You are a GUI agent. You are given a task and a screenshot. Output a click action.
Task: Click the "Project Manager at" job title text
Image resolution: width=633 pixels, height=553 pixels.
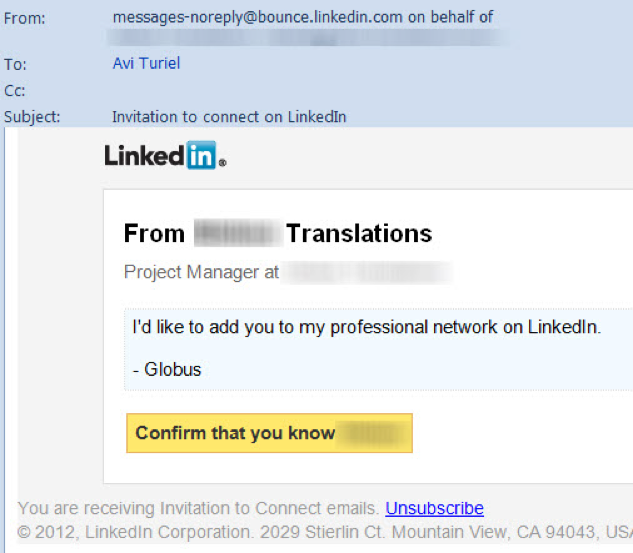click(201, 272)
